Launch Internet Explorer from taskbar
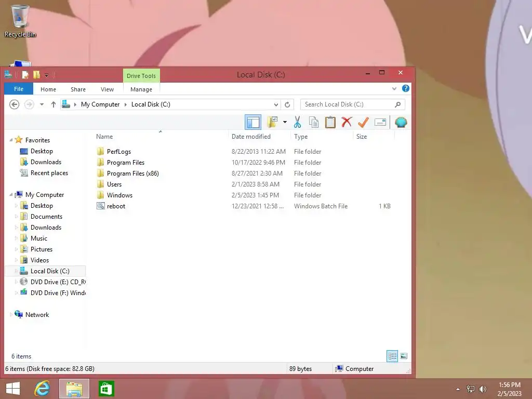Viewport: 532px width, 399px height. pyautogui.click(x=42, y=389)
